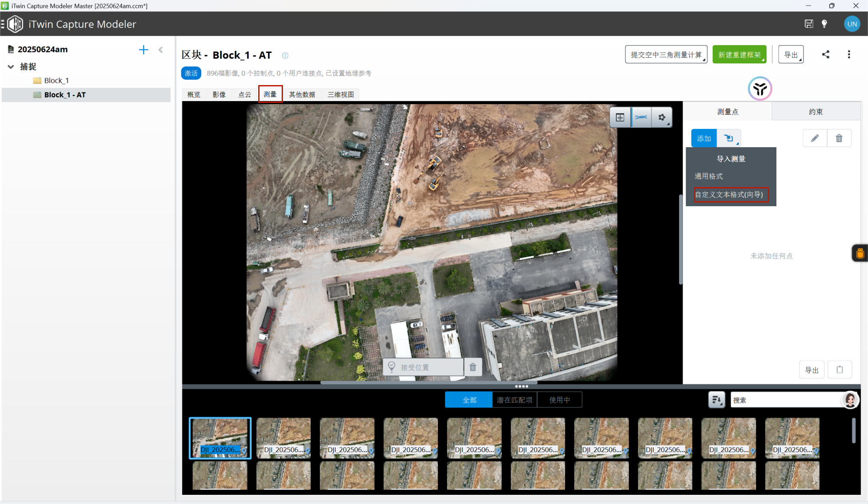Click the horizontal scrollbar under the image
The width and height of the screenshot is (868, 504).
click(429, 382)
